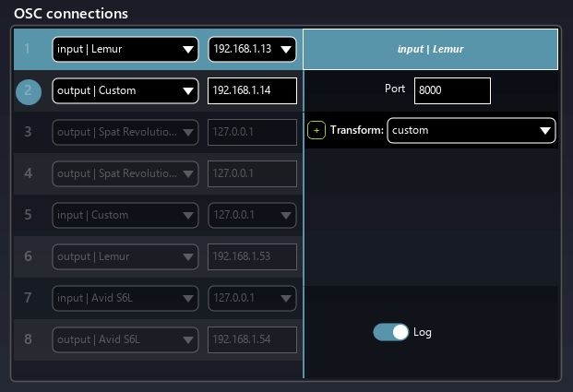
Task: Edit the Port 8000 field
Action: click(452, 90)
